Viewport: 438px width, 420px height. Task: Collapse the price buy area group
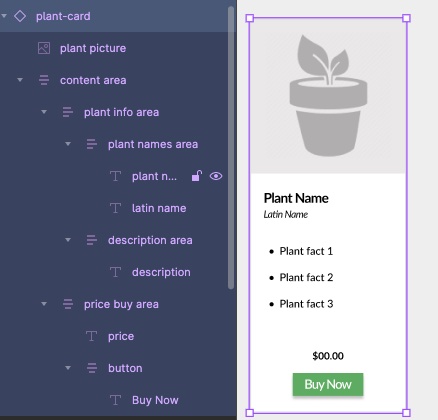tap(44, 304)
